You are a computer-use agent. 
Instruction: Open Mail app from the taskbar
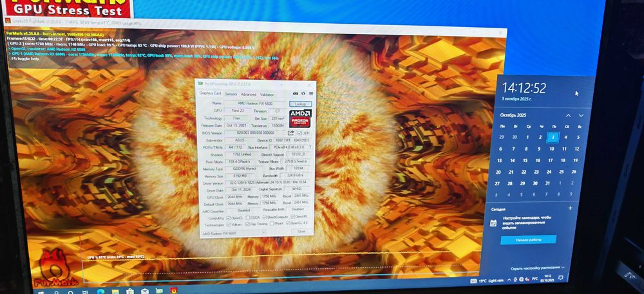(145, 291)
